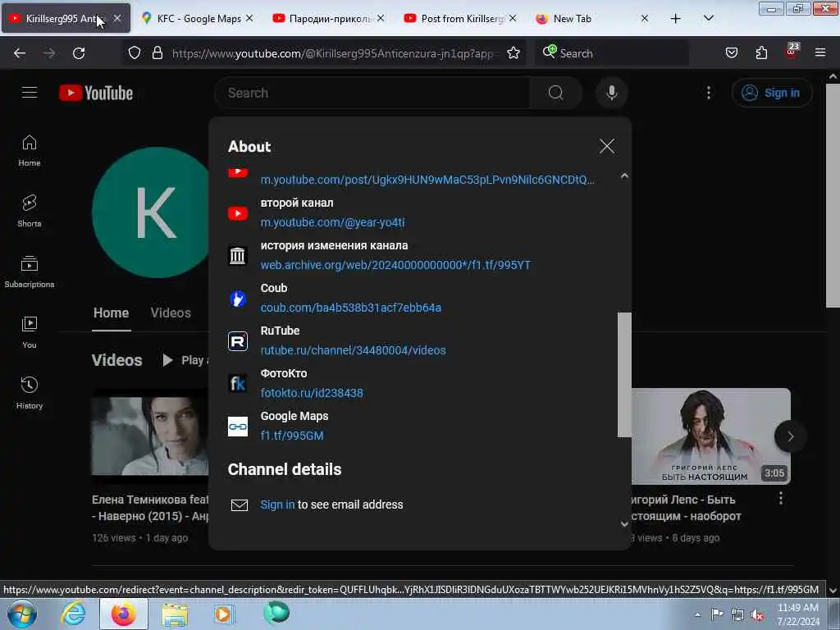Viewport: 840px width, 630px height.
Task: Open Pocket save icon in toolbar
Action: pos(731,53)
